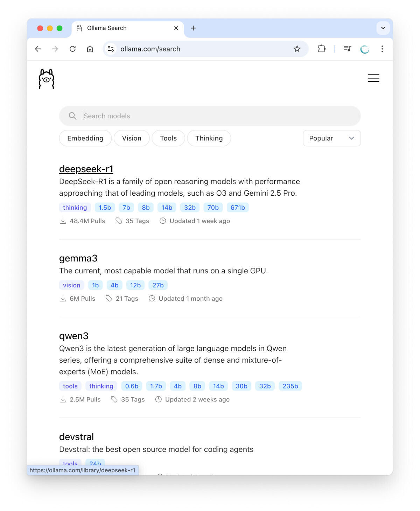Image resolution: width=420 pixels, height=511 pixels.
Task: Expand the tab search chevron
Action: (383, 28)
